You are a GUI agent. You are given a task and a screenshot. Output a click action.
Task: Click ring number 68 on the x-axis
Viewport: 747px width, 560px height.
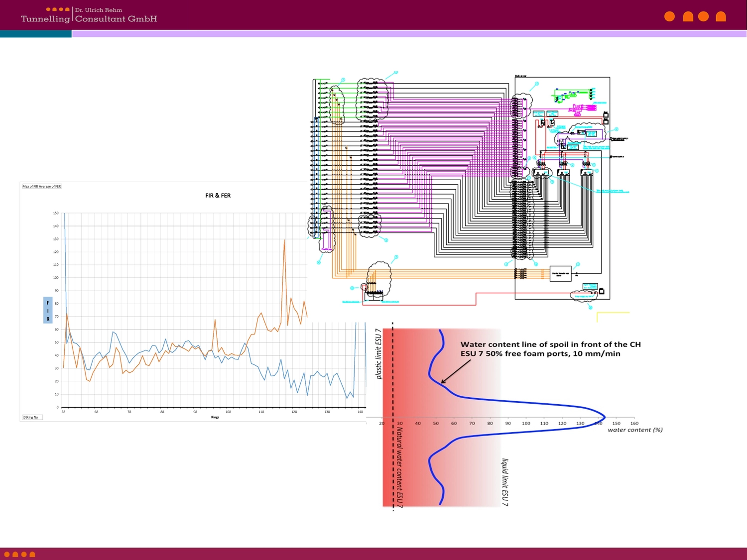click(96, 412)
